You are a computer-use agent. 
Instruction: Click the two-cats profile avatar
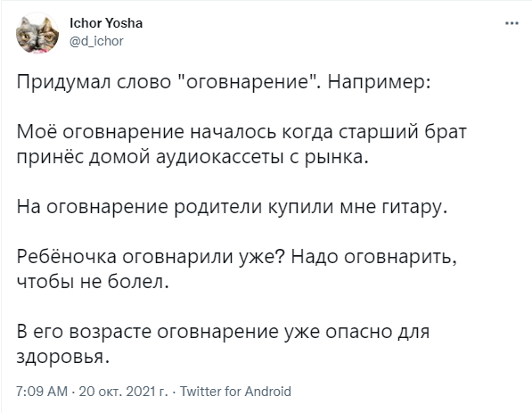[37, 33]
